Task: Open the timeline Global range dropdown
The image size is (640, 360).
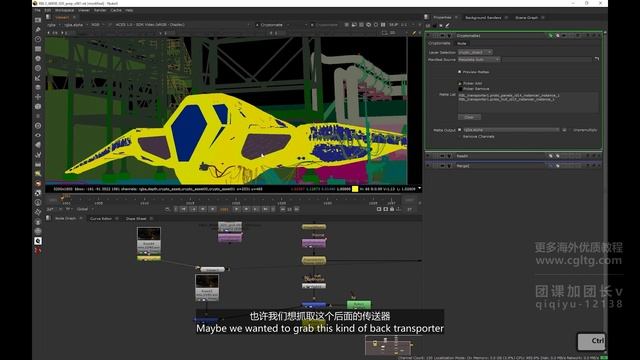Action: click(x=85, y=209)
